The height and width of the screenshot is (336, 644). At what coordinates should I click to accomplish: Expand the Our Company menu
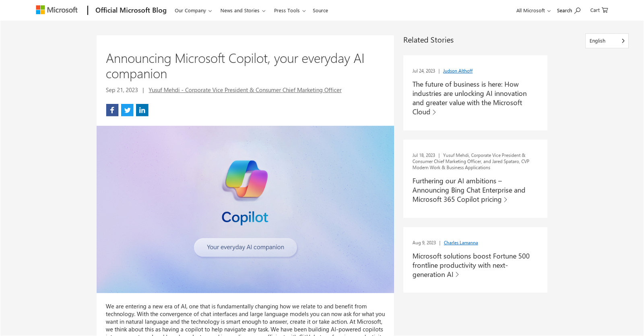[193, 10]
